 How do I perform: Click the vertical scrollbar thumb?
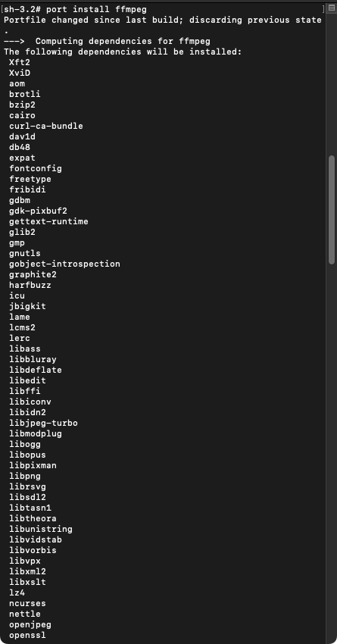pos(332,209)
